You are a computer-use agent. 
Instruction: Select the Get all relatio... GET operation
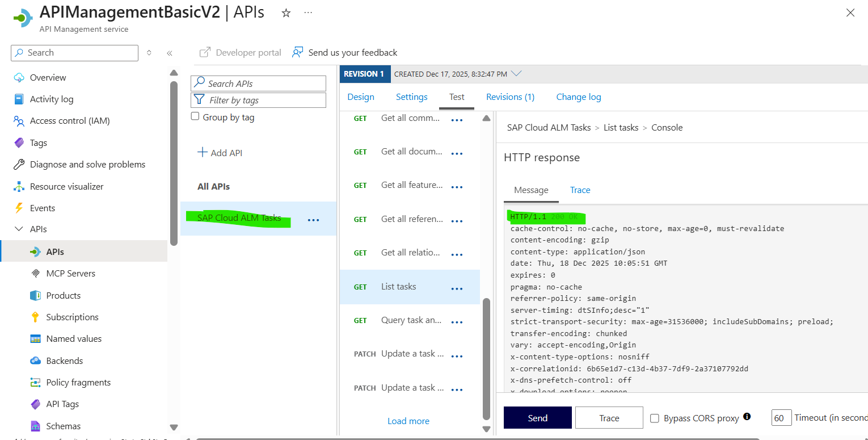(x=410, y=253)
